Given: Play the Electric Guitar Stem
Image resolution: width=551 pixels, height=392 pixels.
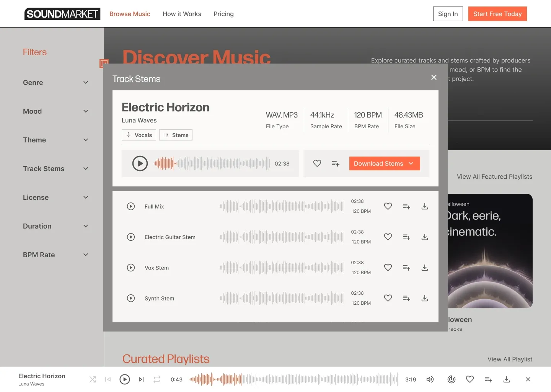Looking at the screenshot, I should (x=131, y=237).
